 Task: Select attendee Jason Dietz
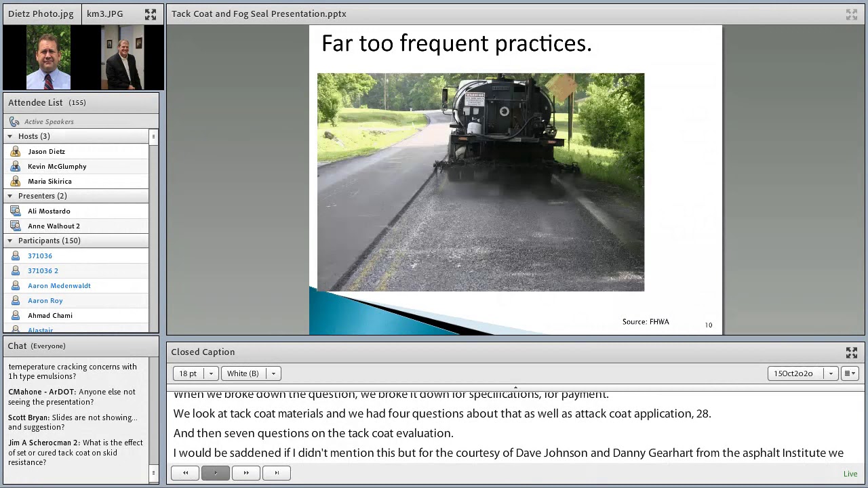coord(47,151)
